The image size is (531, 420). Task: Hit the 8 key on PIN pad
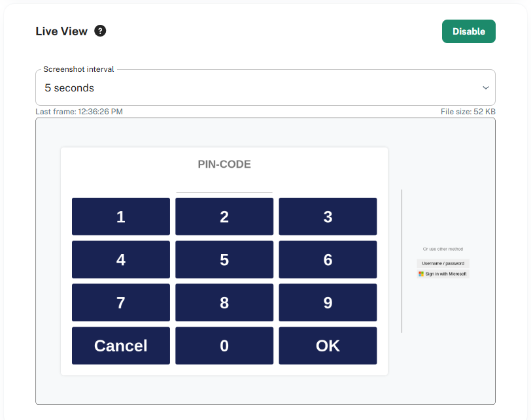coord(224,302)
